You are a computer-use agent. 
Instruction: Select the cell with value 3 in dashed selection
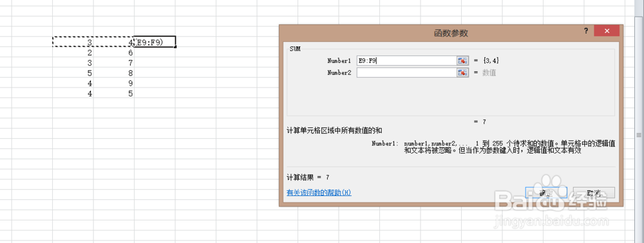coord(73,42)
